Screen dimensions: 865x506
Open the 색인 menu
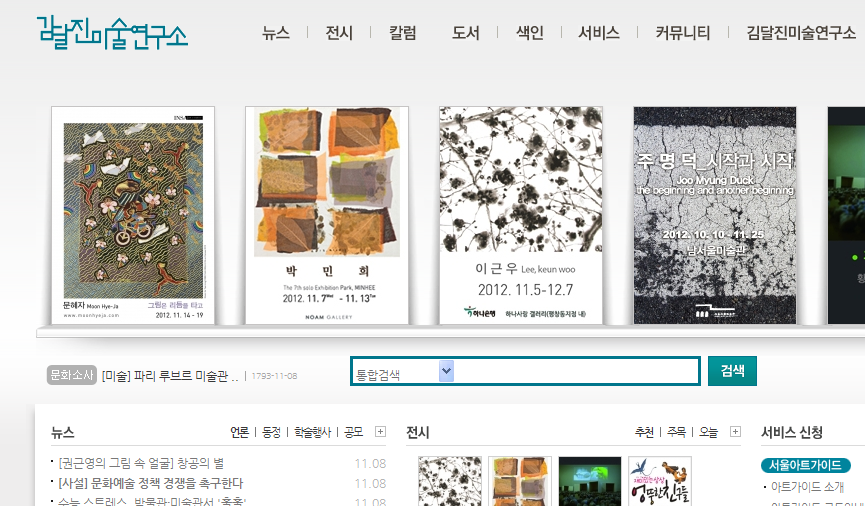(x=530, y=33)
